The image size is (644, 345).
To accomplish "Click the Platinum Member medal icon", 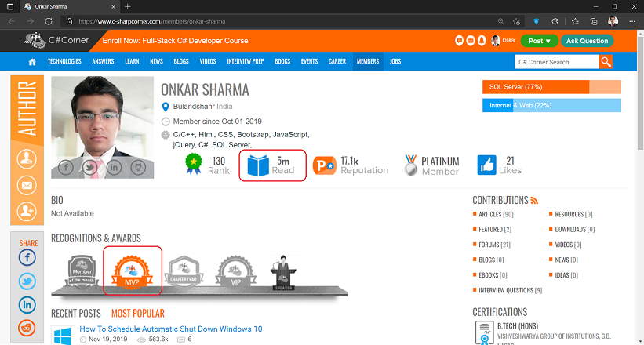I will (x=410, y=165).
